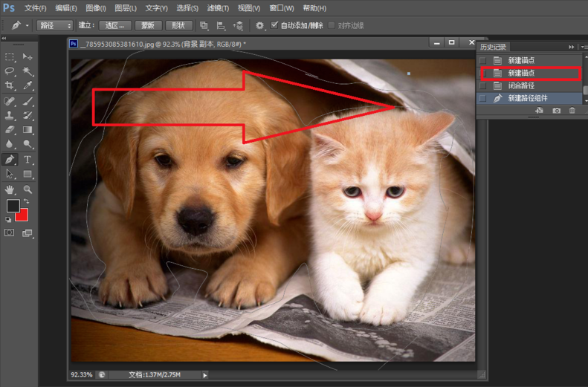The height and width of the screenshot is (387, 588).
Task: Set history brush source for 闭合路径 state
Action: click(x=482, y=85)
